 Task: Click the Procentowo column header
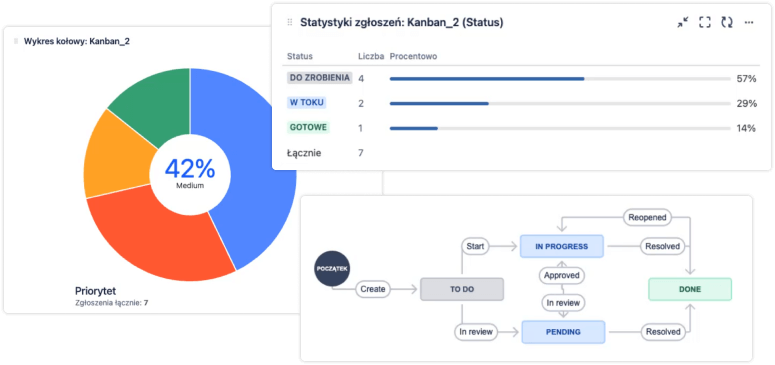pyautogui.click(x=413, y=56)
